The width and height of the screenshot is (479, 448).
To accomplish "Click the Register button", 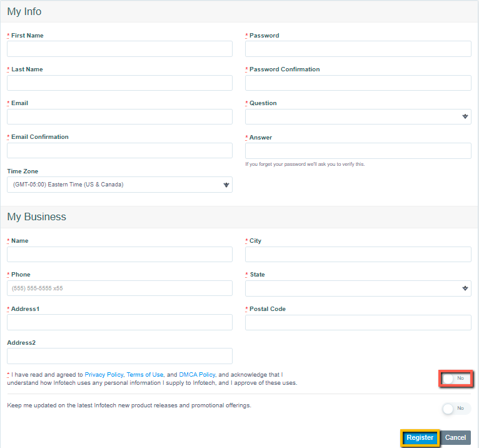I will 420,438.
